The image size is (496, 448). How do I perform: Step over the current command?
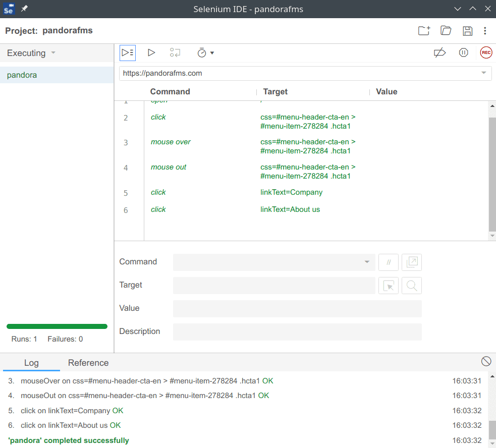[x=175, y=53]
